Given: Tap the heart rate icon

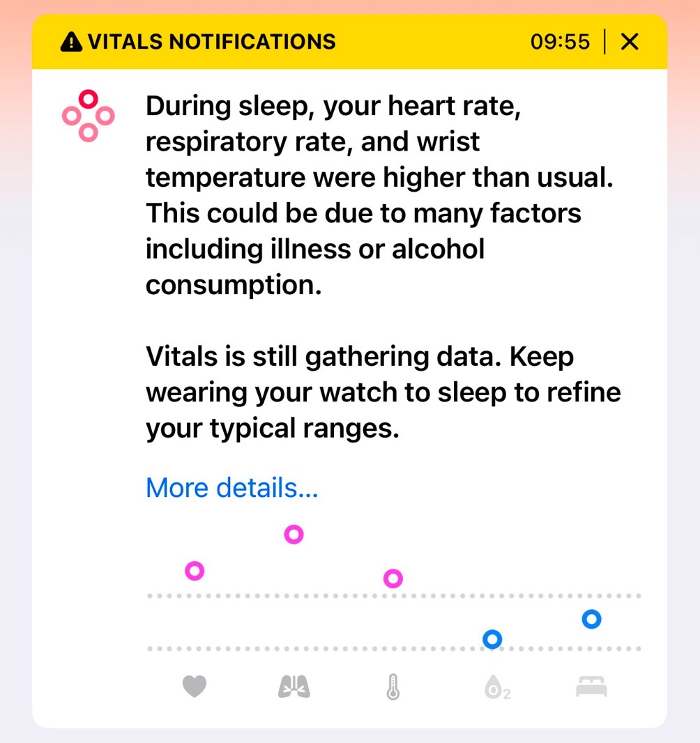Looking at the screenshot, I should [x=195, y=686].
